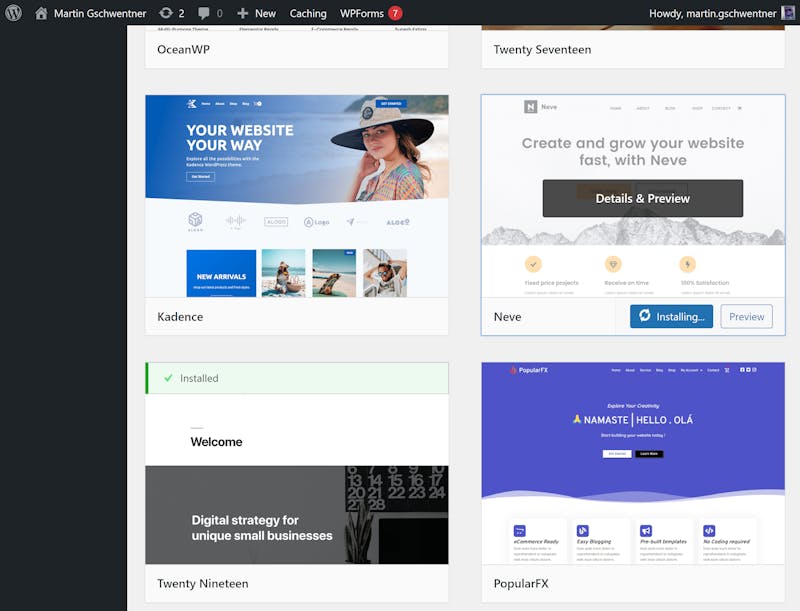Screen dimensions: 800x611
Task: Open the comments bubble icon
Action: click(204, 13)
